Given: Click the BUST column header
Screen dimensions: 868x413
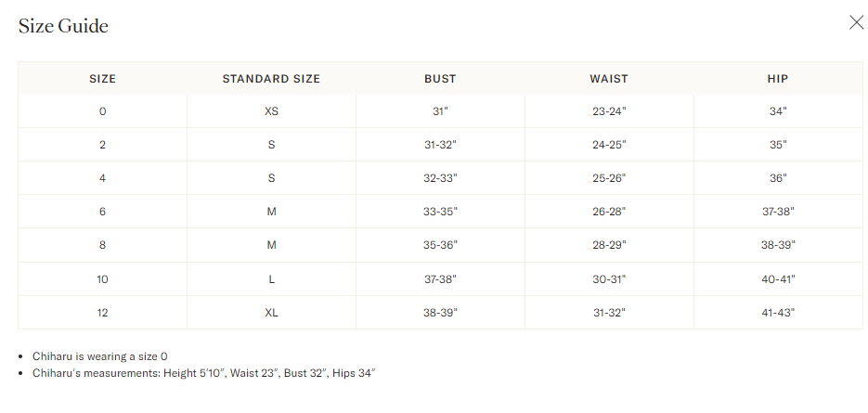Looking at the screenshot, I should tap(440, 79).
